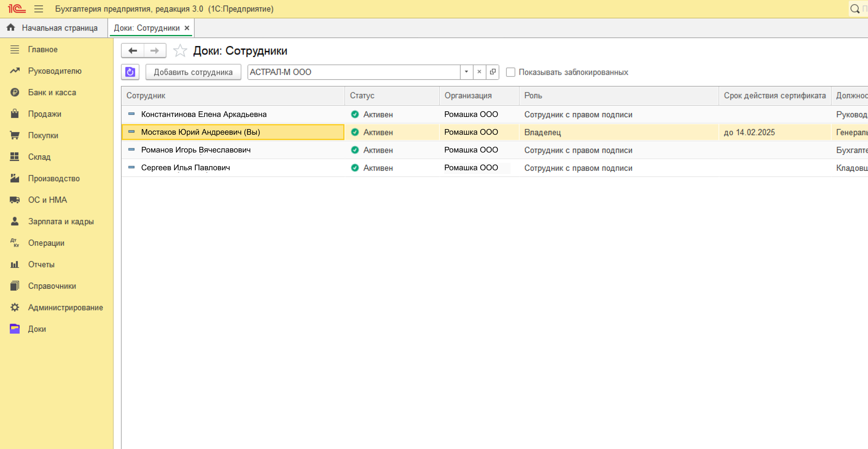Click the АСТРАЛ-М ООО input field
The image size is (868, 449).
point(354,72)
